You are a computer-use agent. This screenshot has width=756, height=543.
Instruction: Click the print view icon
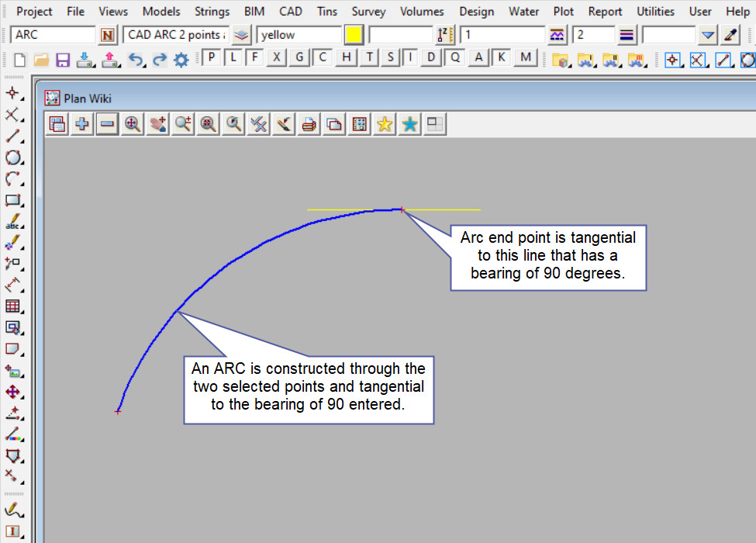coord(309,124)
